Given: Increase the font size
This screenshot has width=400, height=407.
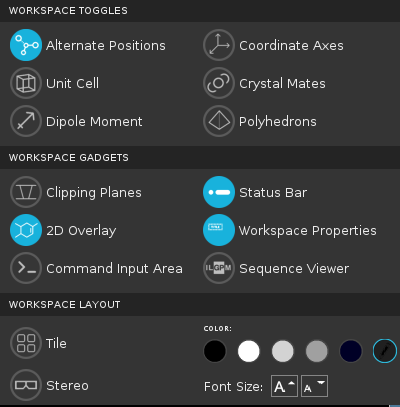Looking at the screenshot, I should tap(284, 386).
